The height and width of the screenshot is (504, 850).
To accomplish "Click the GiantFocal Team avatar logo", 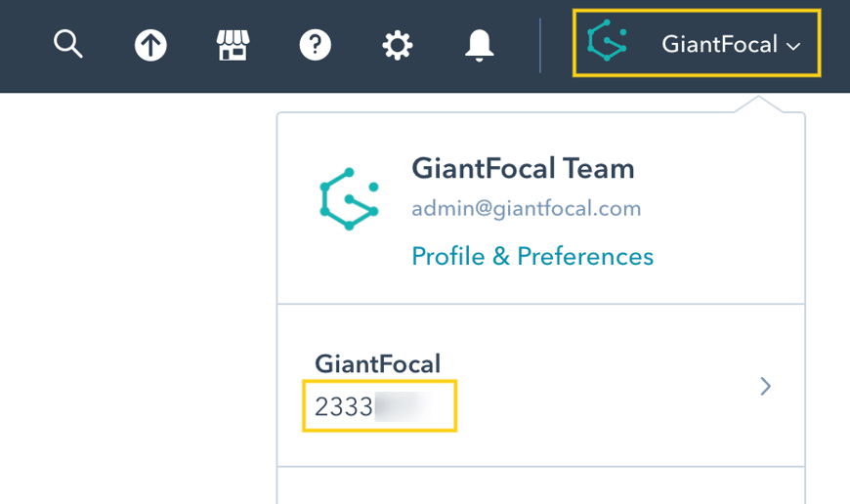I will click(x=349, y=199).
